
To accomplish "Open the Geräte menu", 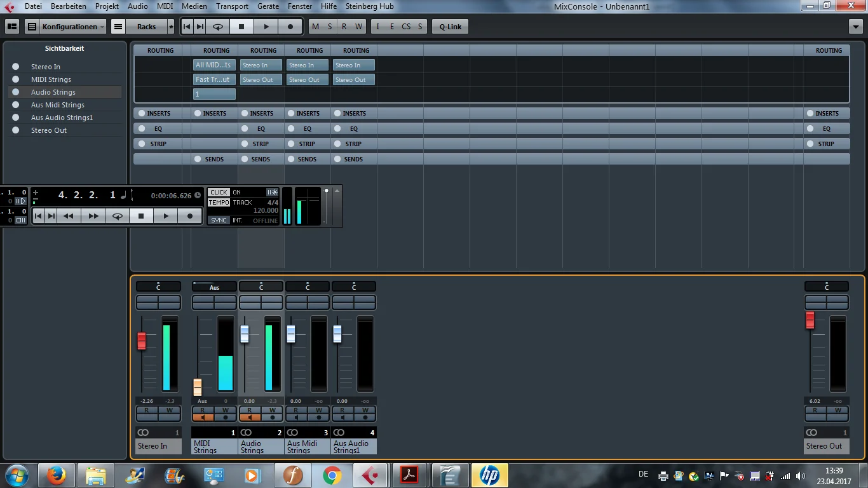I will pyautogui.click(x=268, y=6).
